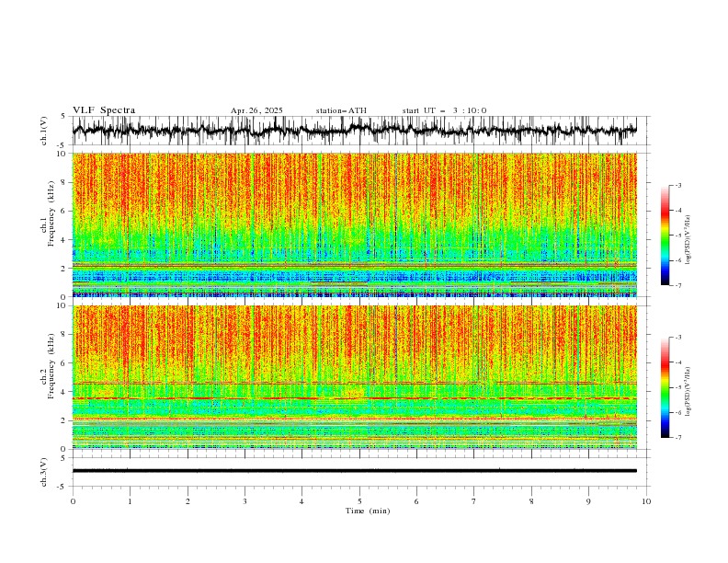
Task: Click the ch.1 'Frequency (kHz)' axis label
Action: 51,213
